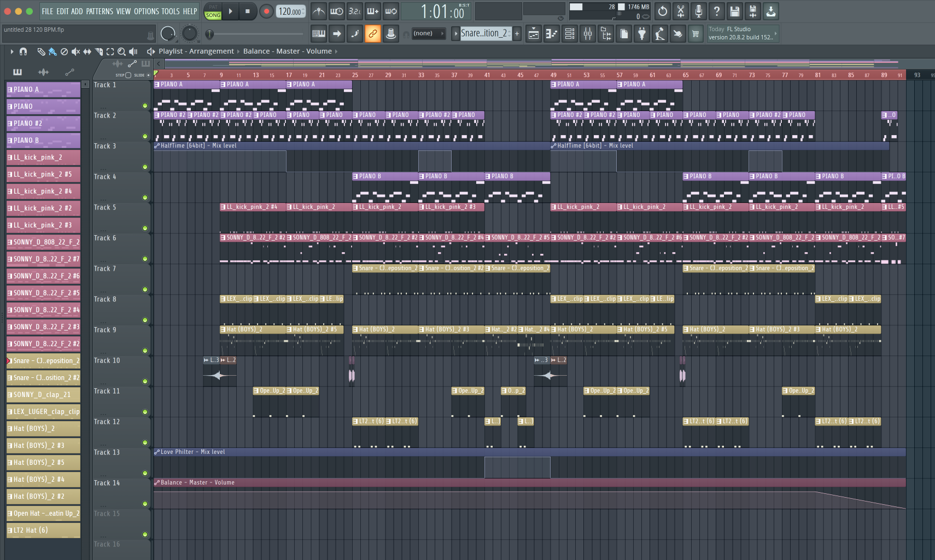The width and height of the screenshot is (935, 560).
Task: Open the undo history icon
Action: (663, 11)
